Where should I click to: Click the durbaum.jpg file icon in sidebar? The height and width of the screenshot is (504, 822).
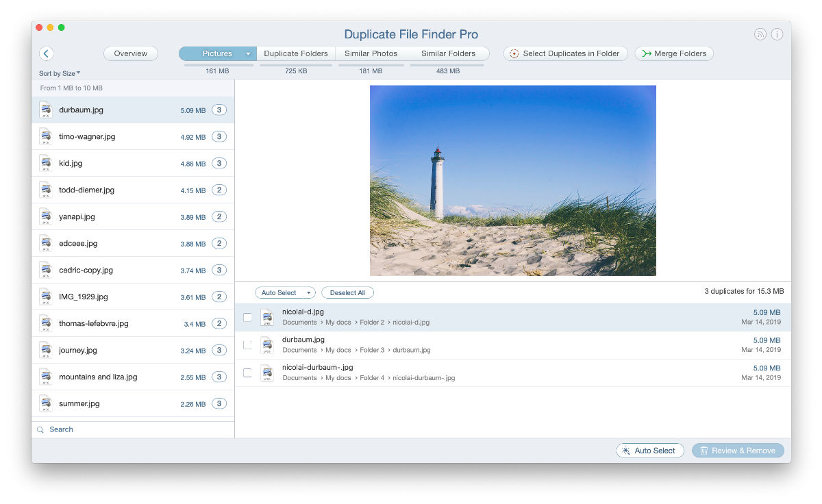click(45, 110)
